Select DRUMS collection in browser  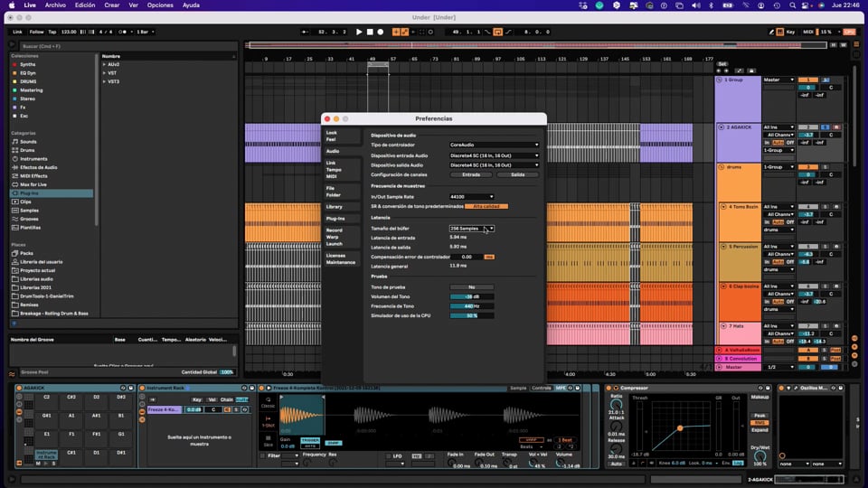[28, 82]
